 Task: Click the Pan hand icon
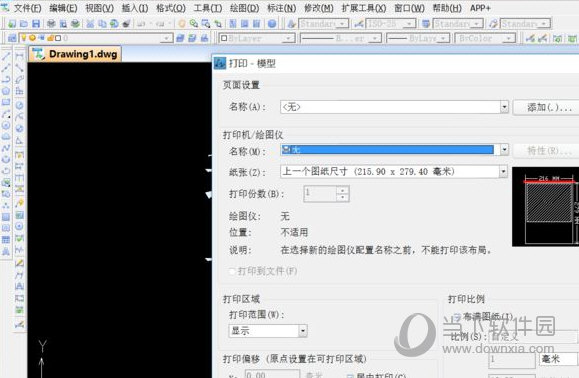[182, 24]
